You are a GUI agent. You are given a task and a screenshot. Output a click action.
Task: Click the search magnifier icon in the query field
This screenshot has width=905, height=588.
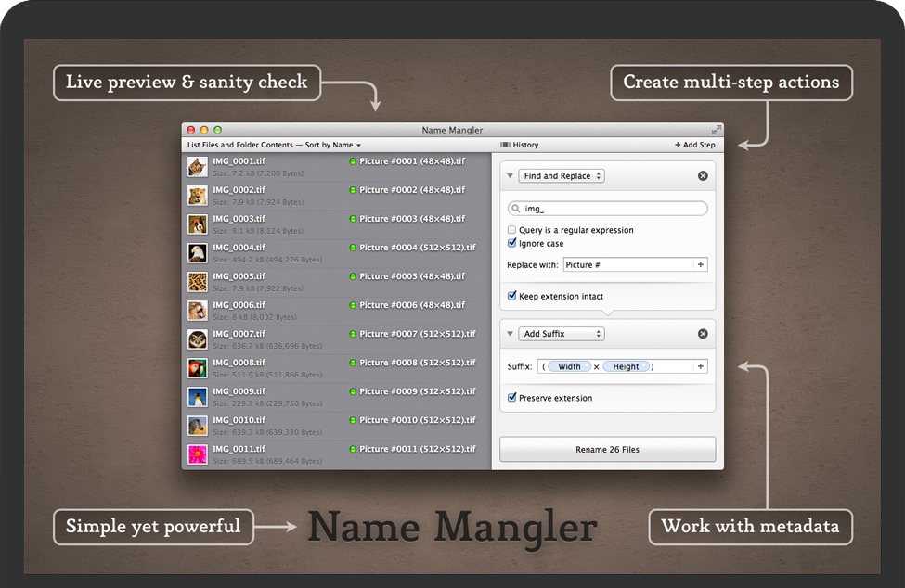pyautogui.click(x=517, y=208)
